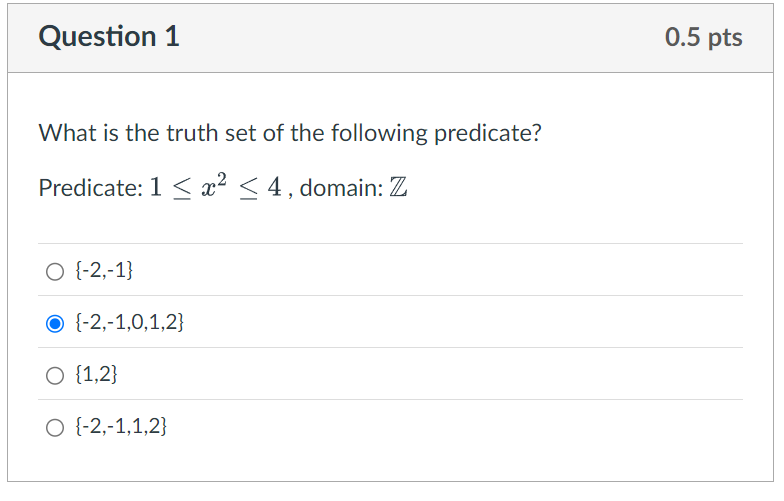The width and height of the screenshot is (784, 501).
Task: Select the {-2,-1} radio button
Action: point(54,270)
